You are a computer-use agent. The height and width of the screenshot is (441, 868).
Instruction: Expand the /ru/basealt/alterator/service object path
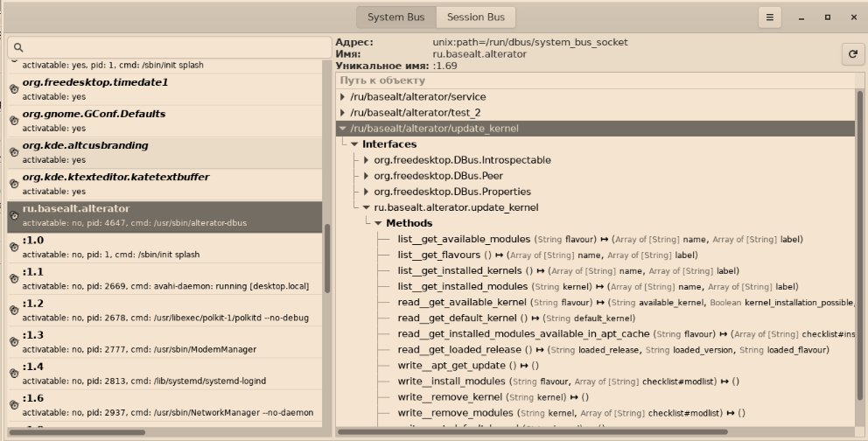click(343, 97)
